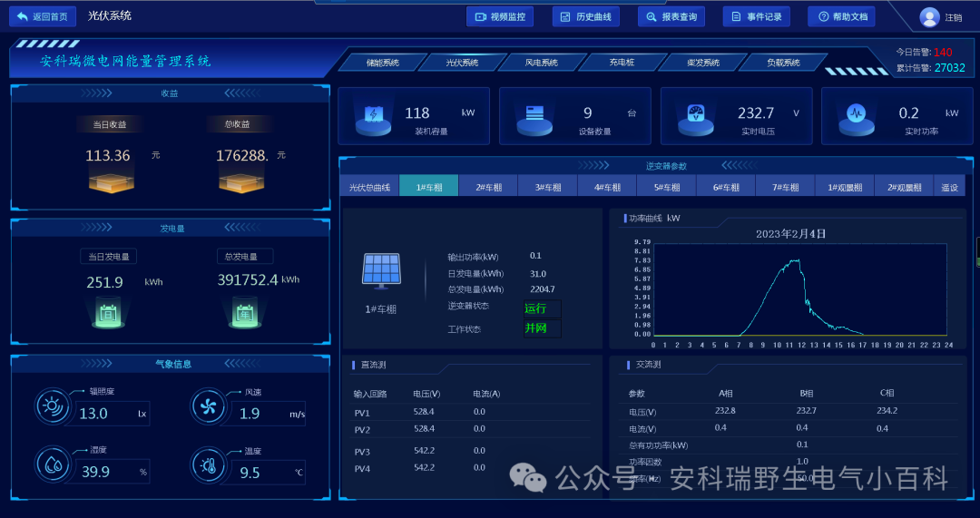This screenshot has width=980, height=518.
Task: Click the 总发电量 value 2204.7
Action: point(542,289)
